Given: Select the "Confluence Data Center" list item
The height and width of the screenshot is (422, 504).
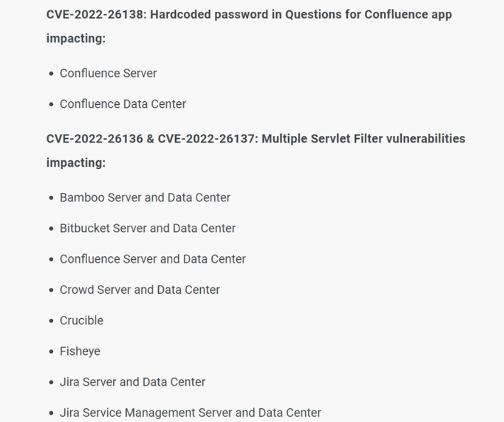Looking at the screenshot, I should tap(123, 104).
